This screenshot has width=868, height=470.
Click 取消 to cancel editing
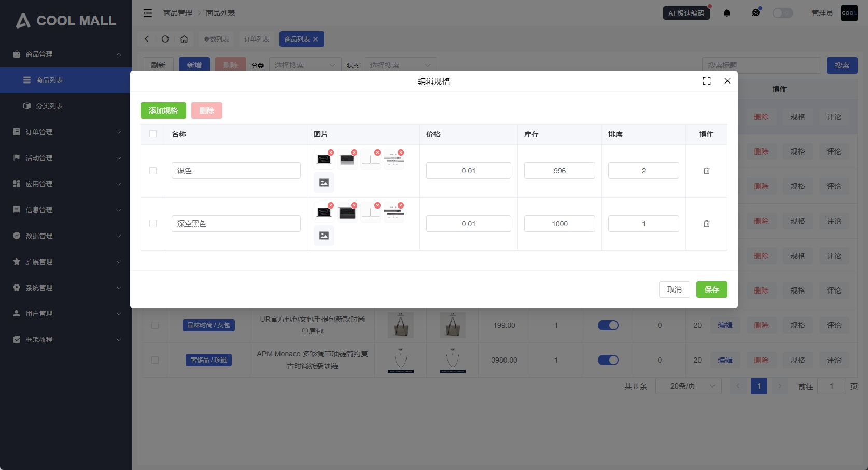(x=675, y=289)
